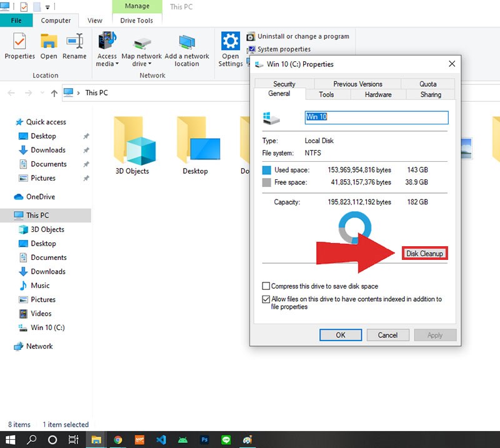This screenshot has height=448, width=500.
Task: Switch to the Tools tab in Properties
Action: 326,94
